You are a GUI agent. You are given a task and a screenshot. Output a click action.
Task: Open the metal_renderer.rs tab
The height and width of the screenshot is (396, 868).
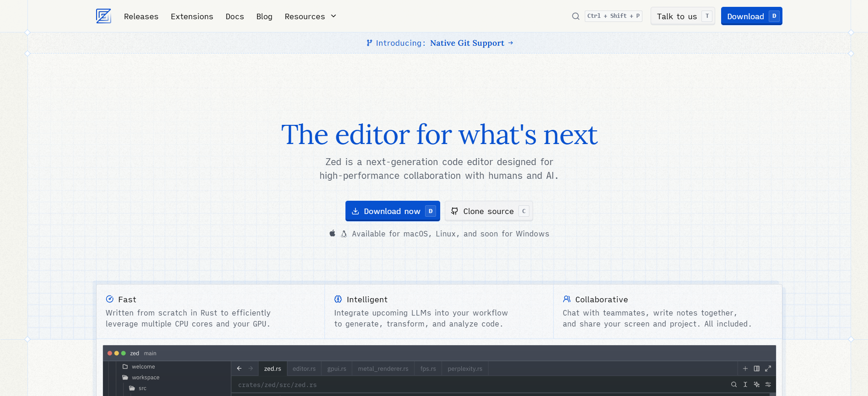(383, 369)
